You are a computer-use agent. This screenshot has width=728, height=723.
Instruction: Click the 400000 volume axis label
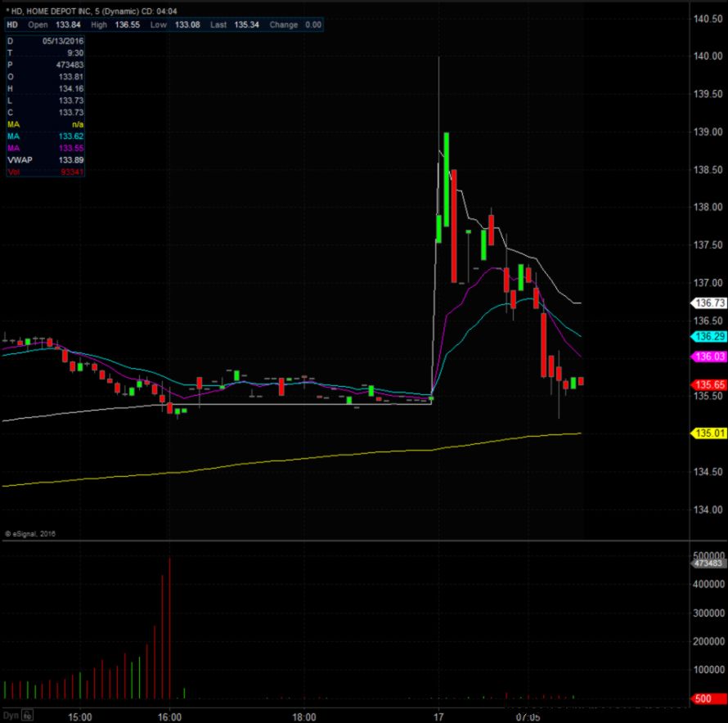[708, 584]
